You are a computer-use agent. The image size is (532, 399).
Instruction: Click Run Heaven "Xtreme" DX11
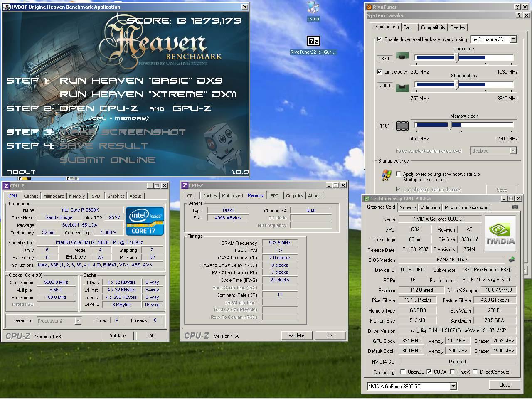pyautogui.click(x=148, y=94)
